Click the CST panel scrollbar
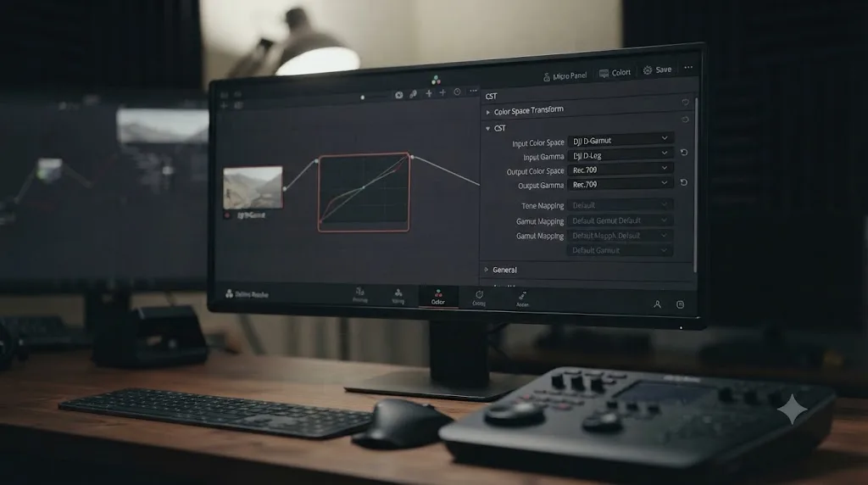Screen dimensions: 868x485 click(695, 186)
